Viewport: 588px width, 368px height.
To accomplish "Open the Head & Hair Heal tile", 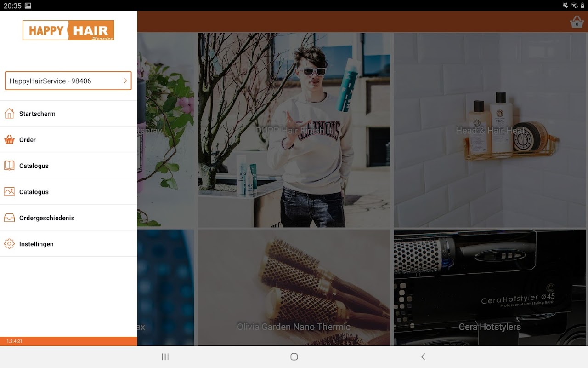I will (491, 130).
